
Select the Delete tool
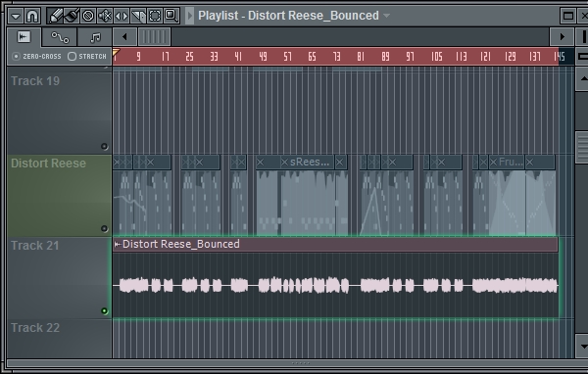coord(88,16)
